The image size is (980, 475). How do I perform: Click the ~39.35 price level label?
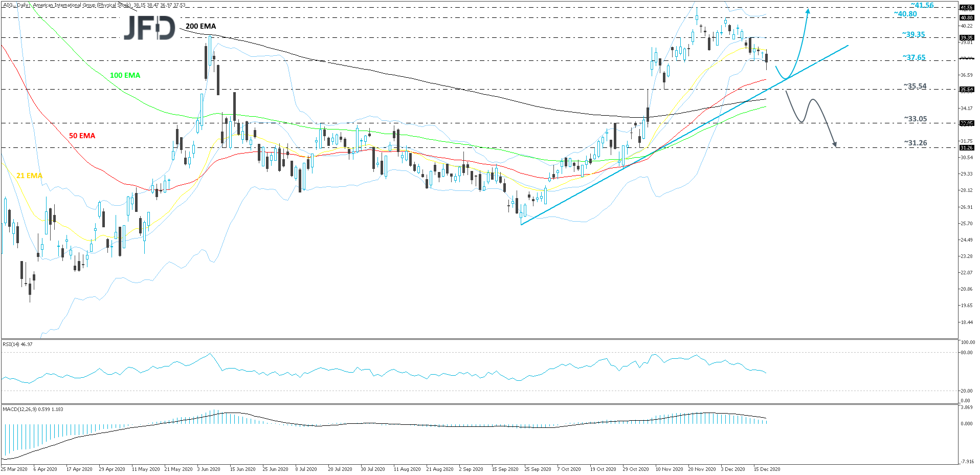pos(914,34)
